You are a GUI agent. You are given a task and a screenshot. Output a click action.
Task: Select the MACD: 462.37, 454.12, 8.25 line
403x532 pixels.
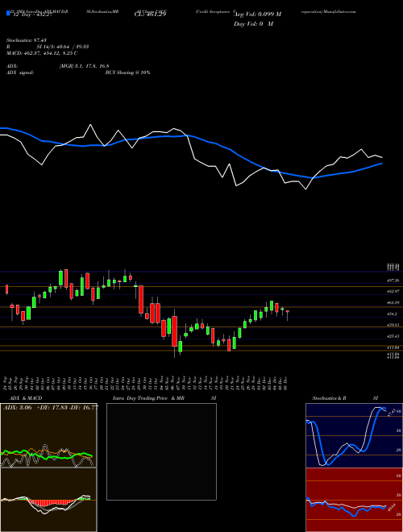pyautogui.click(x=43, y=53)
